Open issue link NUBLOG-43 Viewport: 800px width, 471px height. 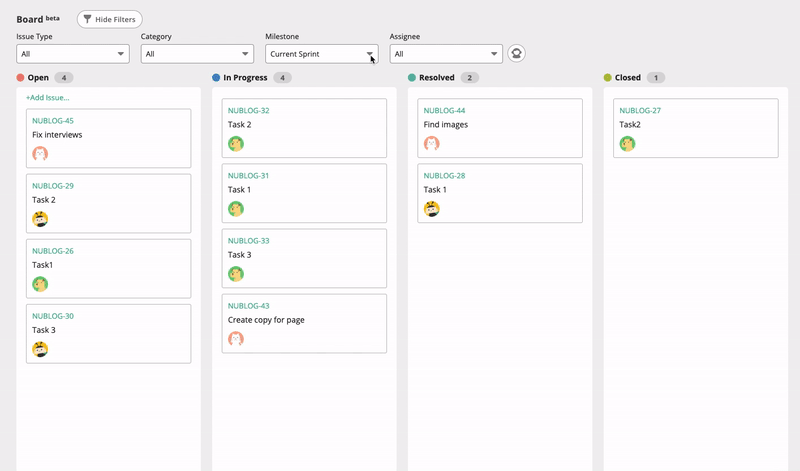point(248,306)
